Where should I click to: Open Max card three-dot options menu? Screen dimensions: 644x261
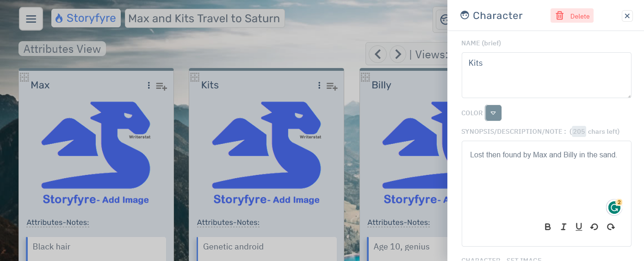[x=149, y=86]
